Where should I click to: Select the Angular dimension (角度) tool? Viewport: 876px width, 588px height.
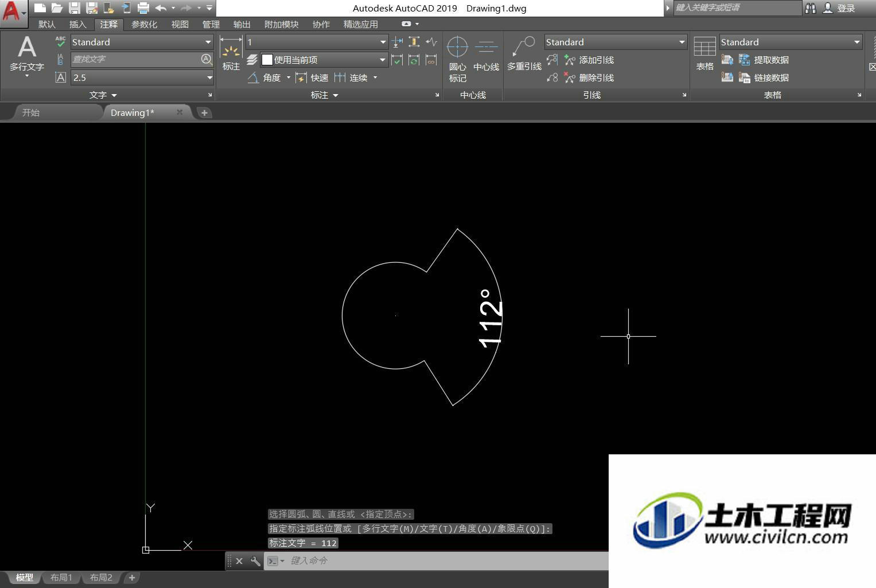264,77
